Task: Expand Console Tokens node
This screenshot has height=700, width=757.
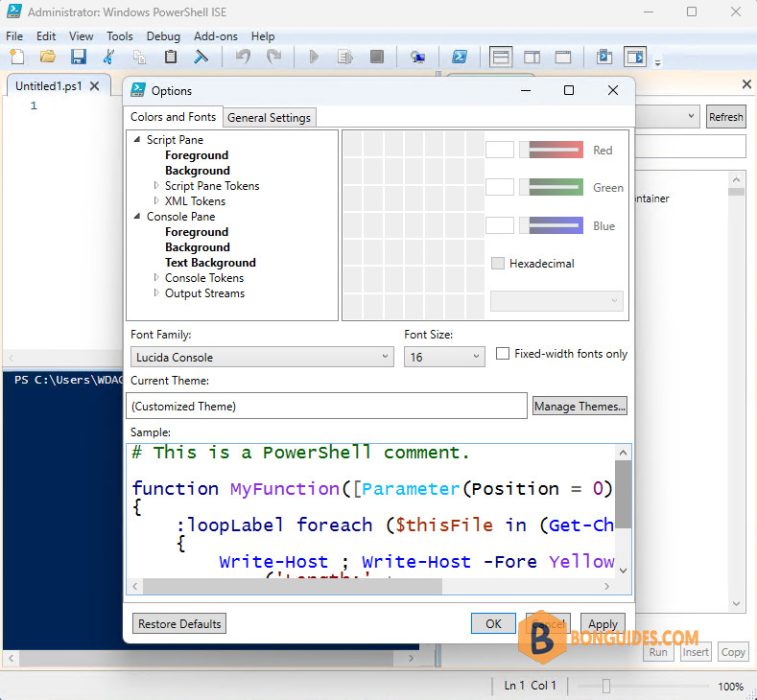Action: (156, 277)
